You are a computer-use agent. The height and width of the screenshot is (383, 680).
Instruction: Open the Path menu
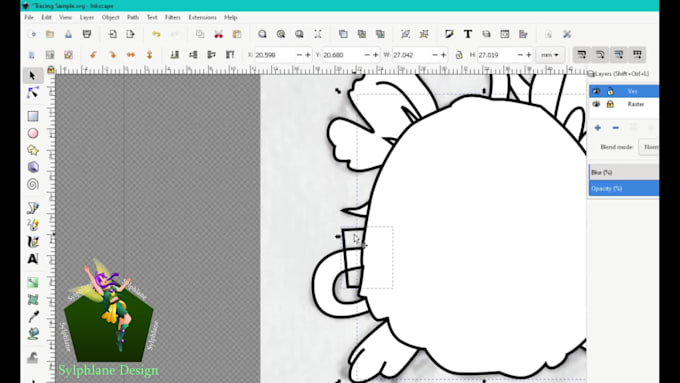coord(133,17)
